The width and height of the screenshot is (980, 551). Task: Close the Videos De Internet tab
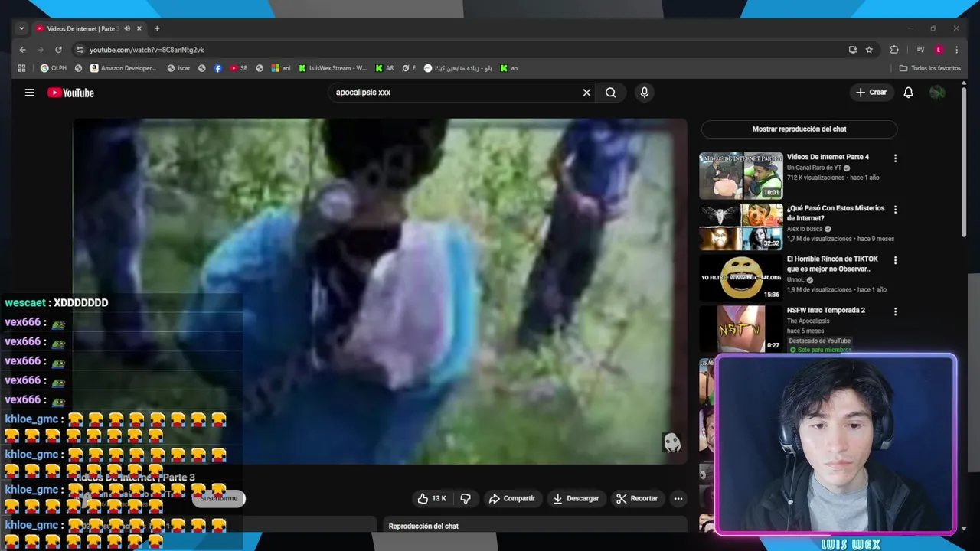139,28
